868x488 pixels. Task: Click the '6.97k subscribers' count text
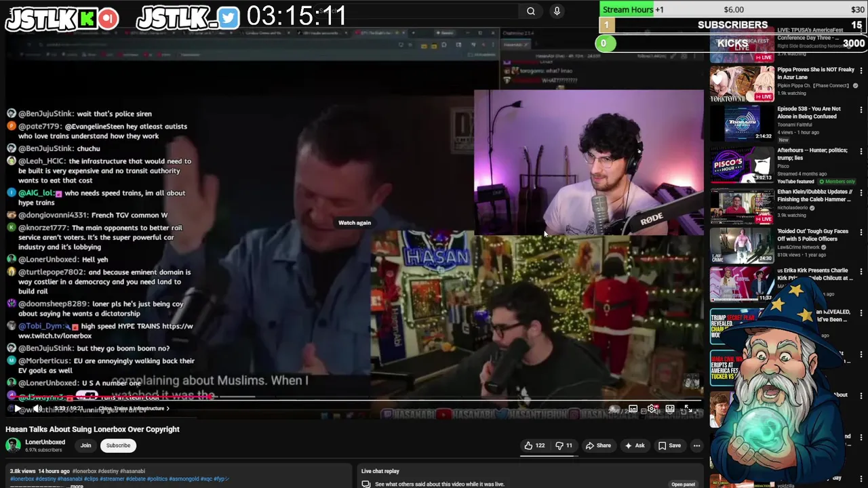click(45, 450)
